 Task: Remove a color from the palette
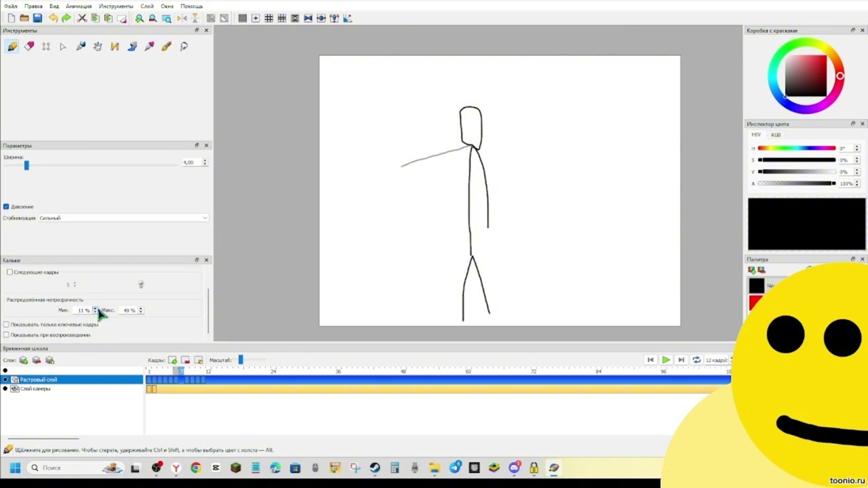tap(762, 270)
